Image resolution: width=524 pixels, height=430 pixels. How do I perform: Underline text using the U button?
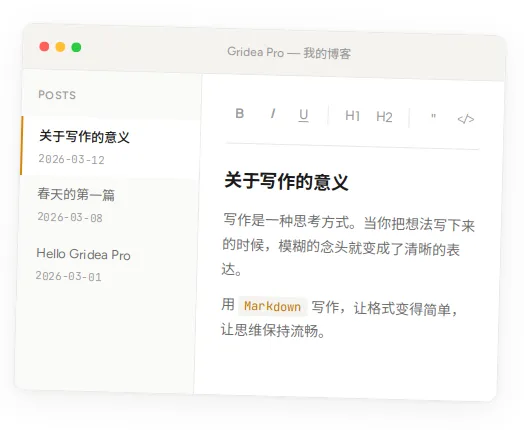pos(303,115)
